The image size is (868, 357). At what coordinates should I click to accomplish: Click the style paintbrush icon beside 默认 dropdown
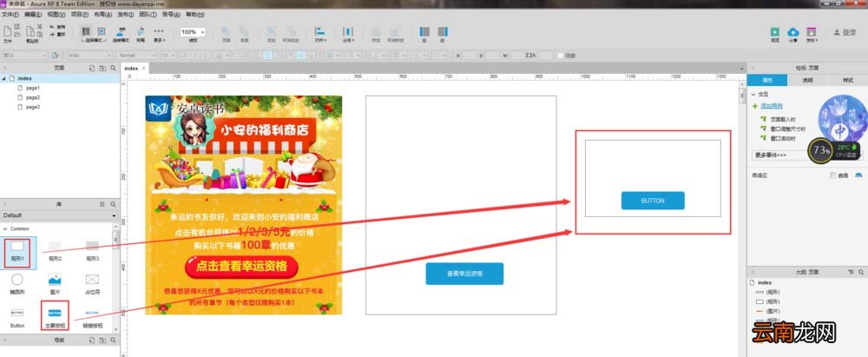point(55,56)
